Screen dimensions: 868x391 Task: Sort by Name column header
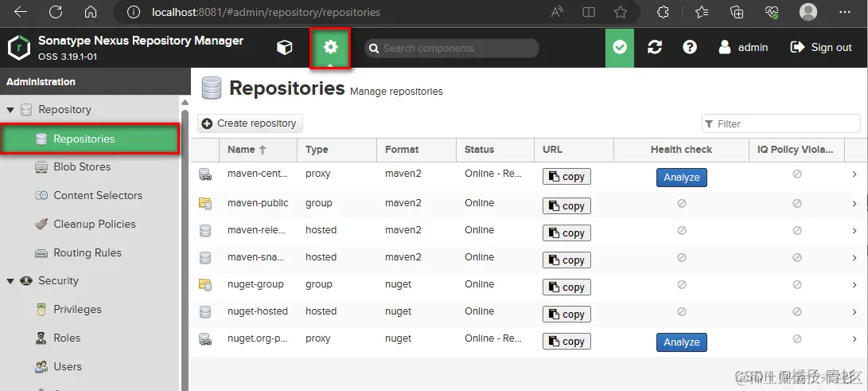click(258, 150)
